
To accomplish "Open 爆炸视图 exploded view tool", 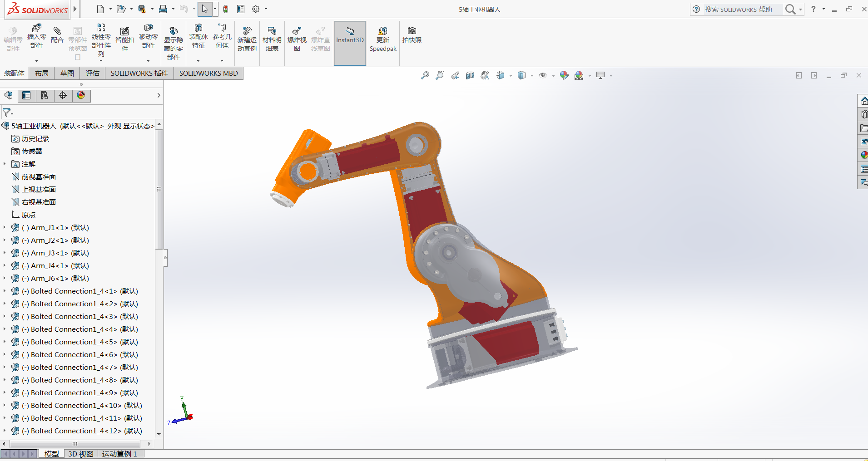I will pyautogui.click(x=297, y=32).
